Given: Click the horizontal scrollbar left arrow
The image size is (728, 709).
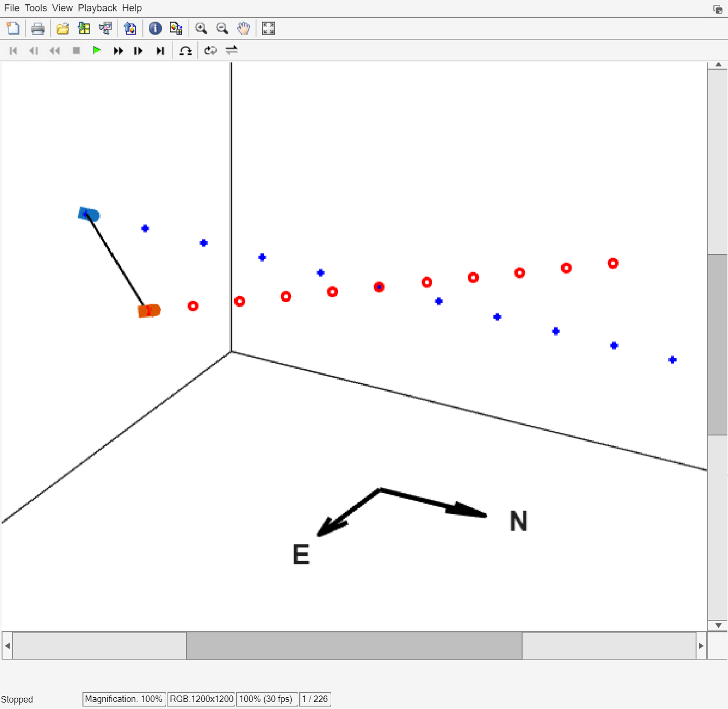Looking at the screenshot, I should [8, 645].
